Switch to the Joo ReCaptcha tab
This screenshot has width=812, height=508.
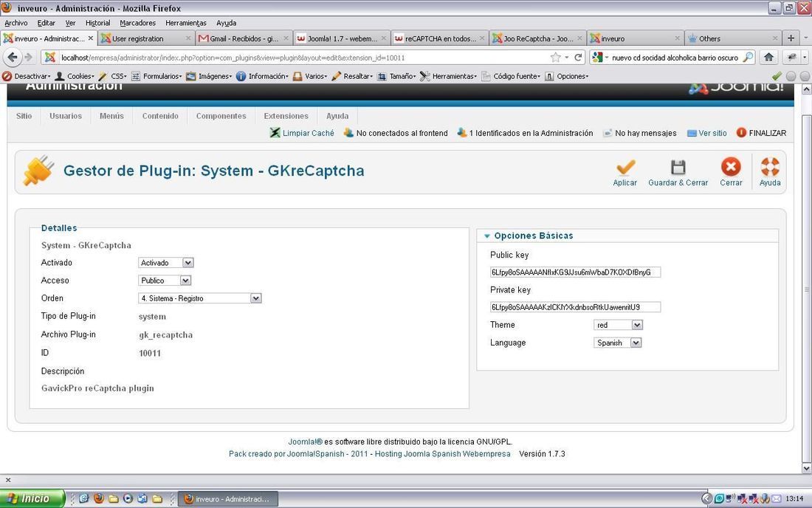point(537,38)
